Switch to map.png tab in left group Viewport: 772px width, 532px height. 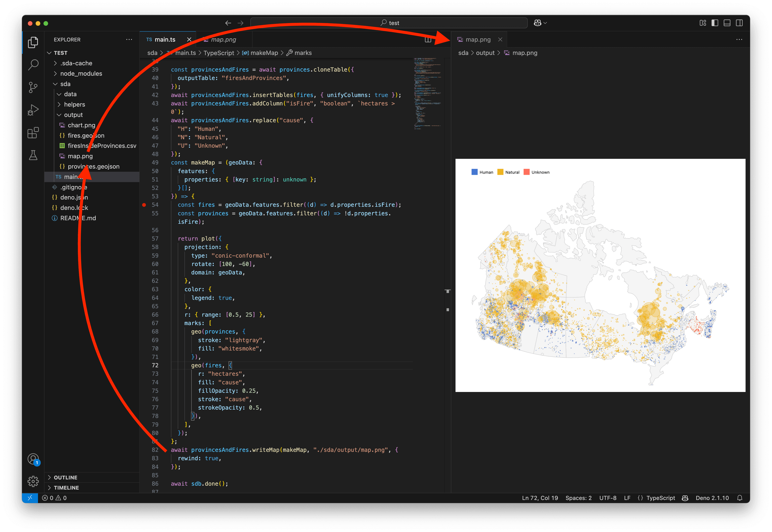coord(223,39)
